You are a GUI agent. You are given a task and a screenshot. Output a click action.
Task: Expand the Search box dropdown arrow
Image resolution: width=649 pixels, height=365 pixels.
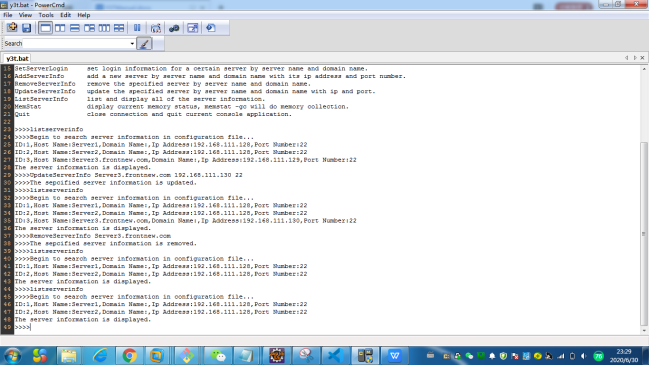click(132, 43)
